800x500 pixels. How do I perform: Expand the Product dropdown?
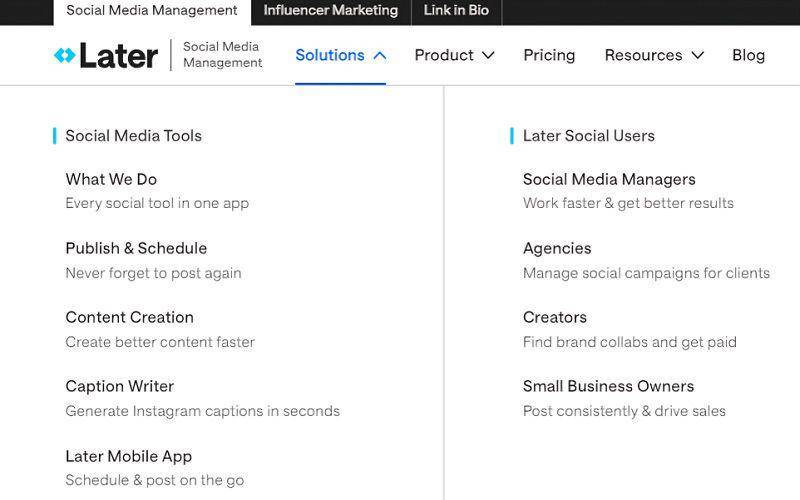pyautogui.click(x=454, y=55)
